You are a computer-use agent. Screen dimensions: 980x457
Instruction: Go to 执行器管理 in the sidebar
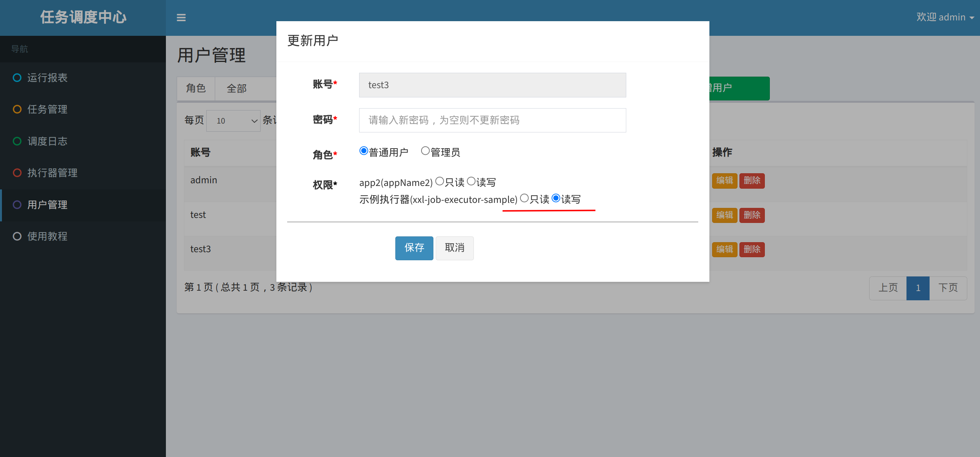pyautogui.click(x=52, y=173)
